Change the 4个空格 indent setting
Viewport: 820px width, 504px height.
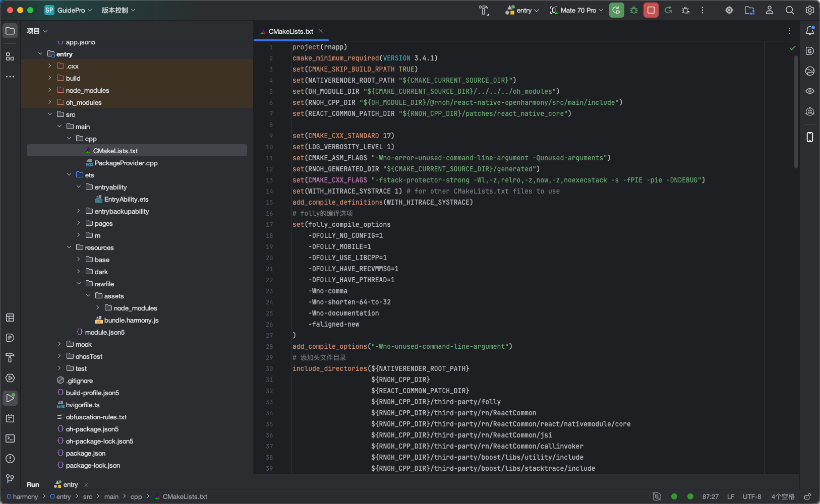tap(783, 496)
